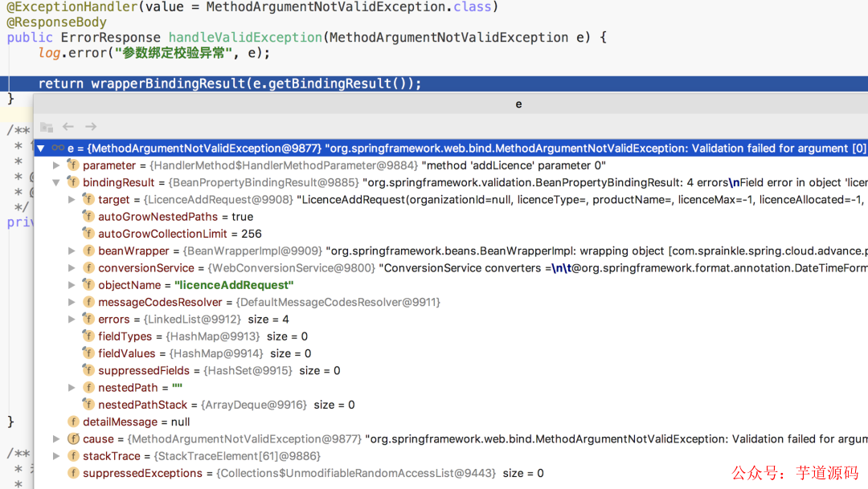Click the field icon next to beanWrapper
The width and height of the screenshot is (868, 489).
click(88, 251)
